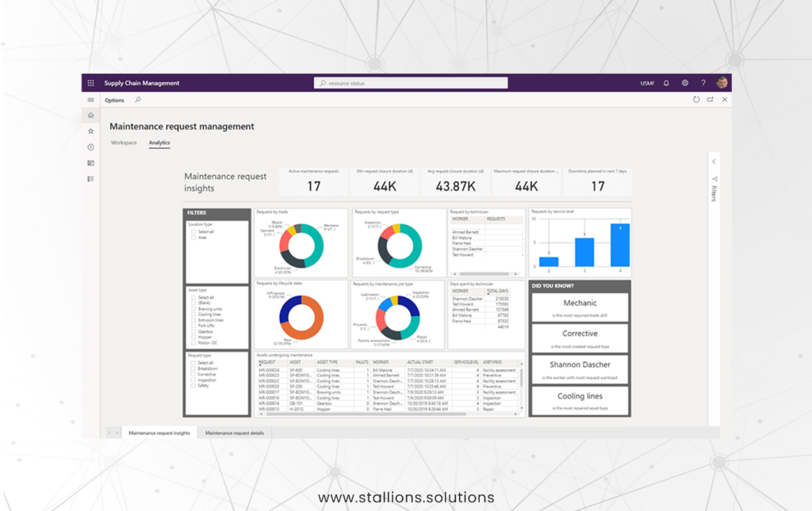The width and height of the screenshot is (812, 511).
Task: Open Modules list icon in sidebar
Action: [90, 179]
